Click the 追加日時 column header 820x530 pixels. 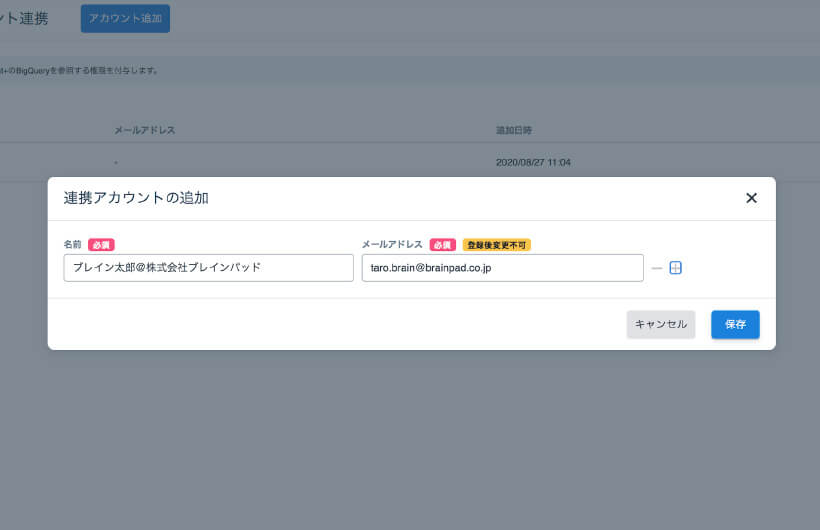click(x=514, y=130)
